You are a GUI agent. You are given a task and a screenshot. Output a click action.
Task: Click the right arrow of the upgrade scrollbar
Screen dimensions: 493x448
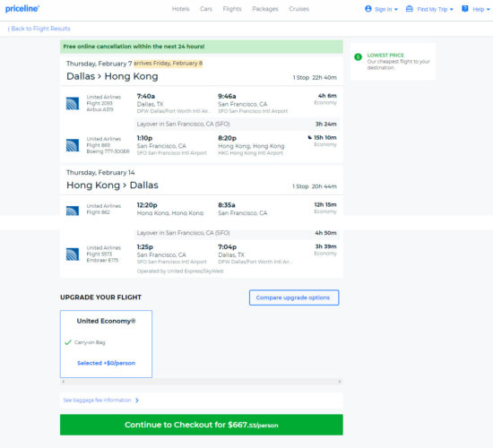pyautogui.click(x=340, y=382)
